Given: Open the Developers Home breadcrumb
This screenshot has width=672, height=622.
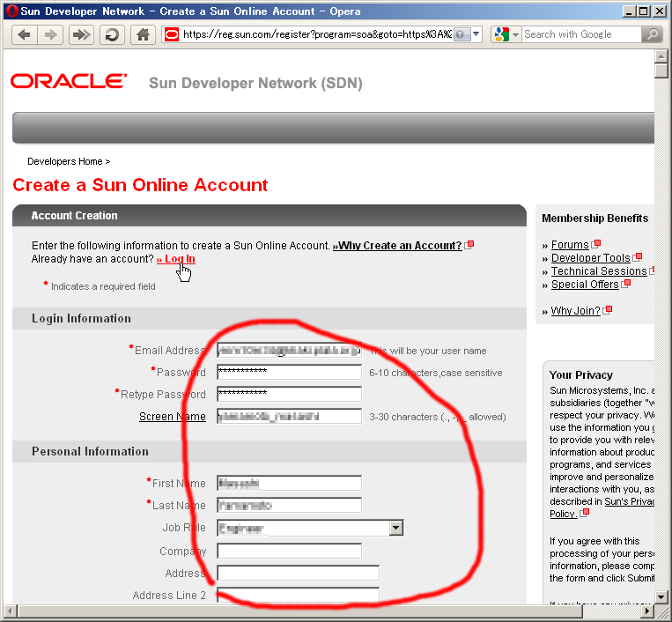Looking at the screenshot, I should coord(64,161).
